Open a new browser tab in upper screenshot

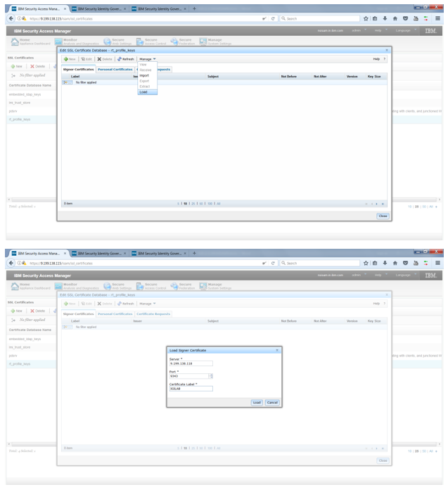(x=194, y=8)
